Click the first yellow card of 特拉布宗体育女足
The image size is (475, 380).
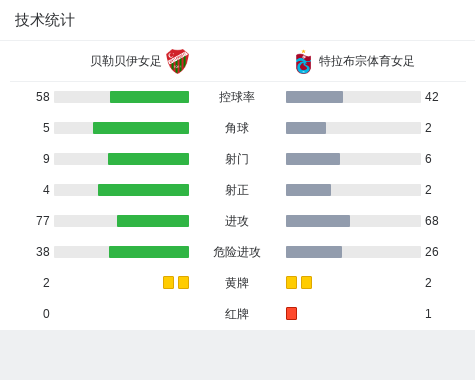[x=291, y=283]
